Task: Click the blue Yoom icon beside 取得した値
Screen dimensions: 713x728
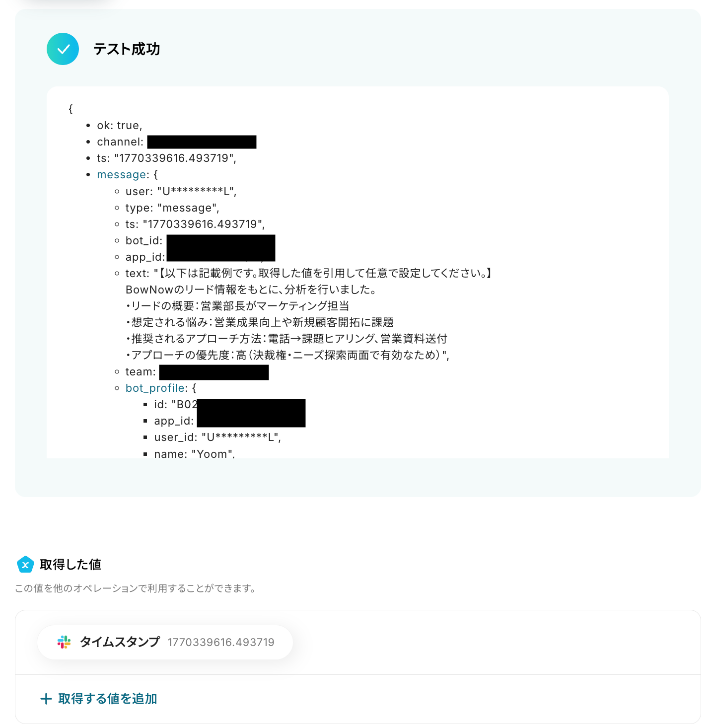Action: [x=25, y=565]
